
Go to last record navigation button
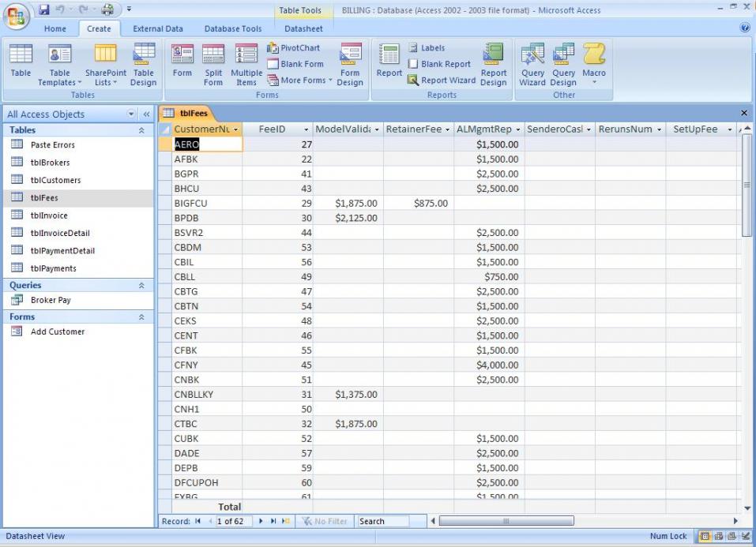click(x=273, y=521)
